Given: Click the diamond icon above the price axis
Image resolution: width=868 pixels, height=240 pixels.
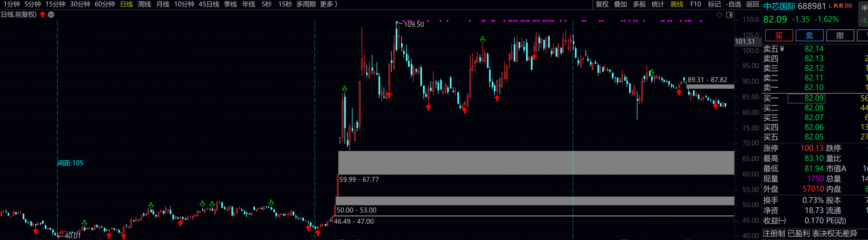Looking at the screenshot, I should point(719,15).
